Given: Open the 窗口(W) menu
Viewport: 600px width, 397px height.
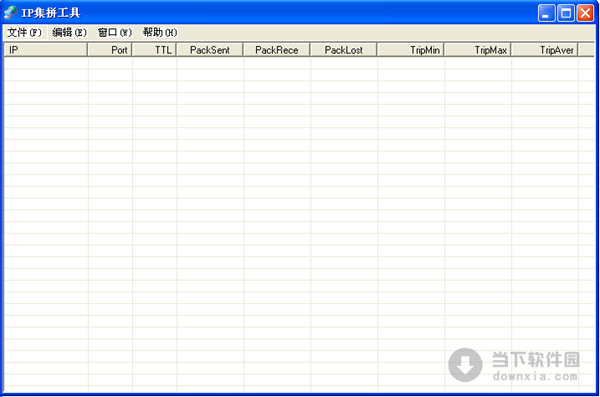Looking at the screenshot, I should click(114, 33).
